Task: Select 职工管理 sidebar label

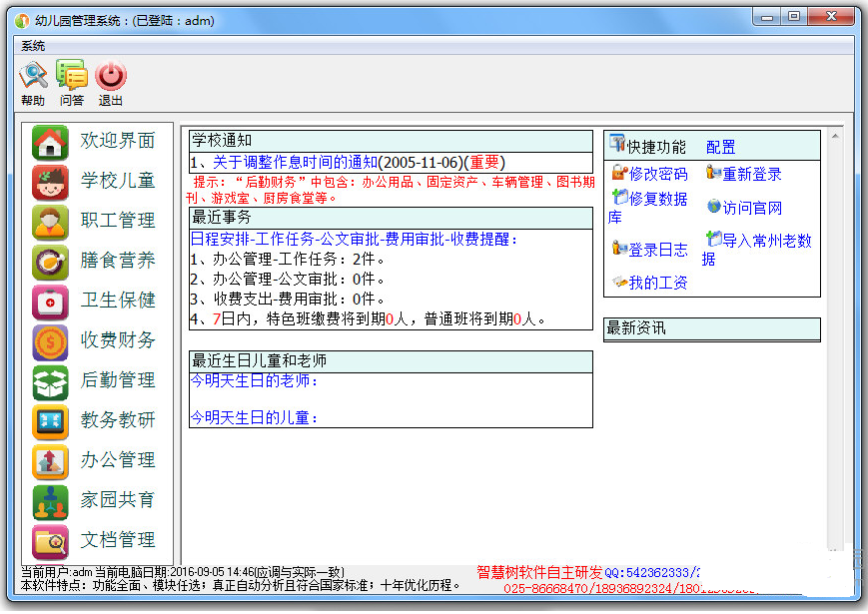Action: click(x=117, y=221)
